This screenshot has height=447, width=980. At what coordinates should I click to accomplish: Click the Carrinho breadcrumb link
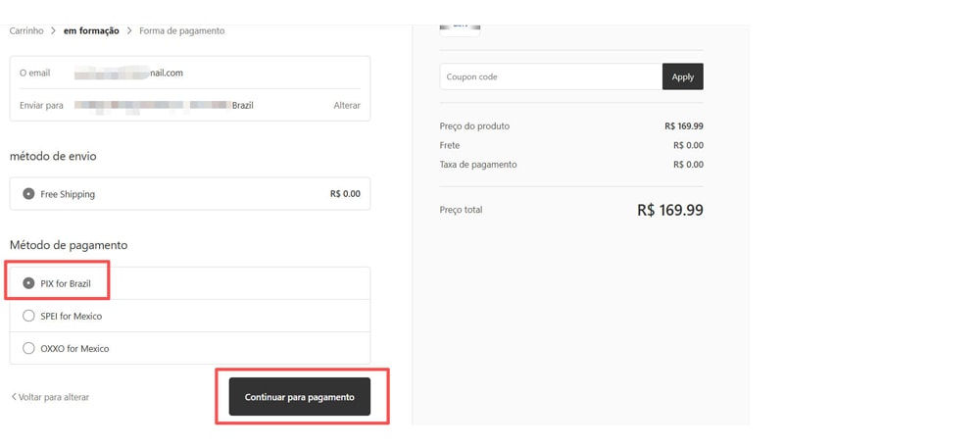tap(26, 31)
